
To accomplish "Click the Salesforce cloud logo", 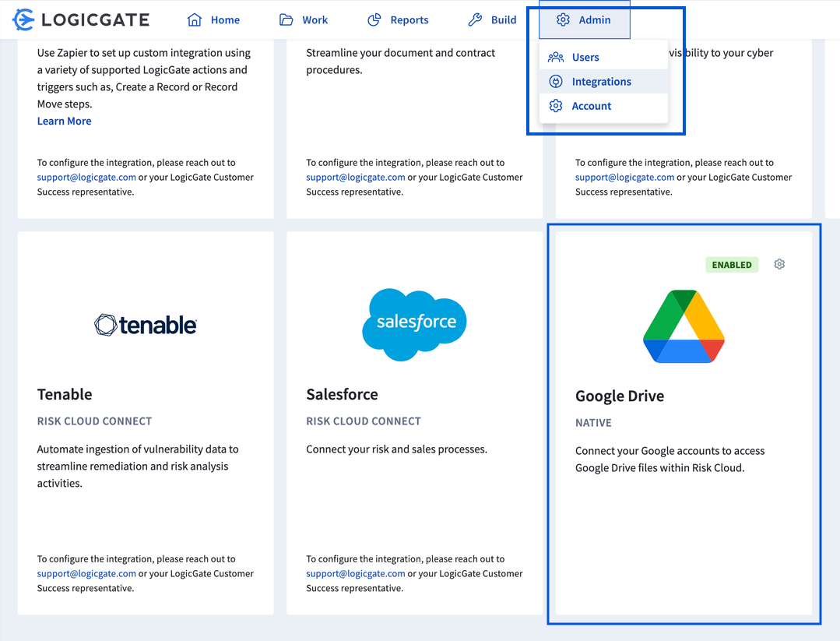I will [414, 324].
